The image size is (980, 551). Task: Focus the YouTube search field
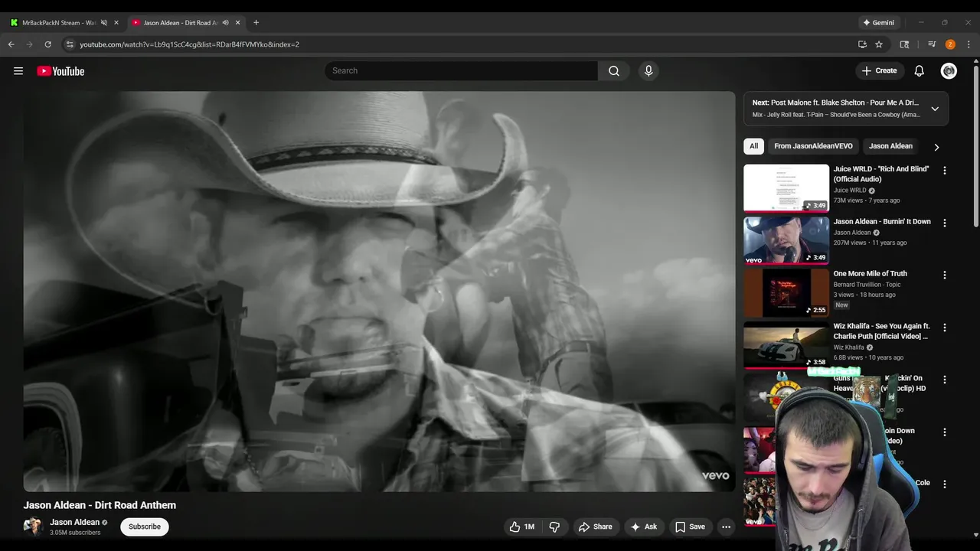[x=461, y=71]
